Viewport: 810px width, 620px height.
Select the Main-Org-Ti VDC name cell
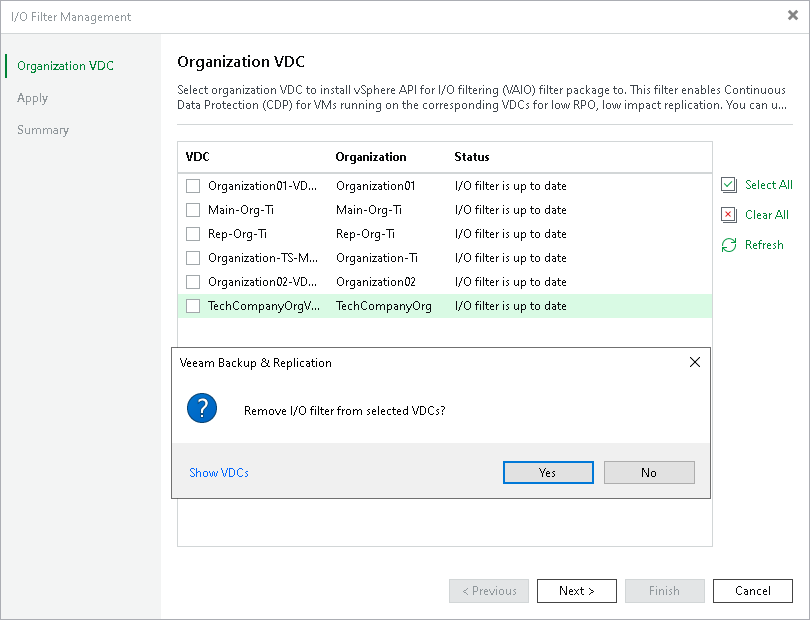coord(241,210)
